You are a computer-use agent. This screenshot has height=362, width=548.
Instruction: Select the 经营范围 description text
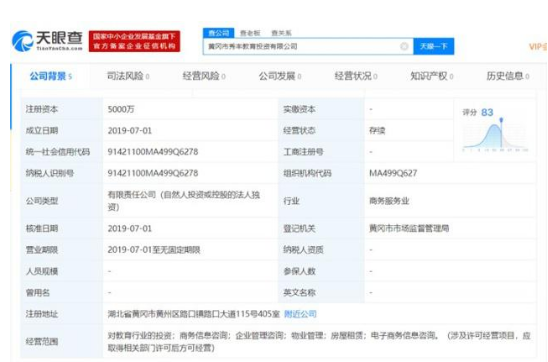click(319, 341)
